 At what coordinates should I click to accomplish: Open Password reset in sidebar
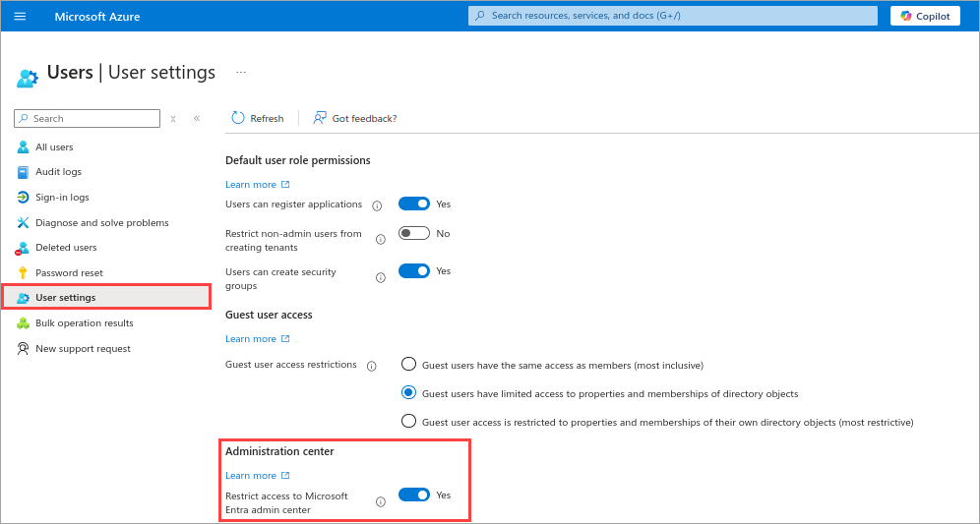click(69, 273)
